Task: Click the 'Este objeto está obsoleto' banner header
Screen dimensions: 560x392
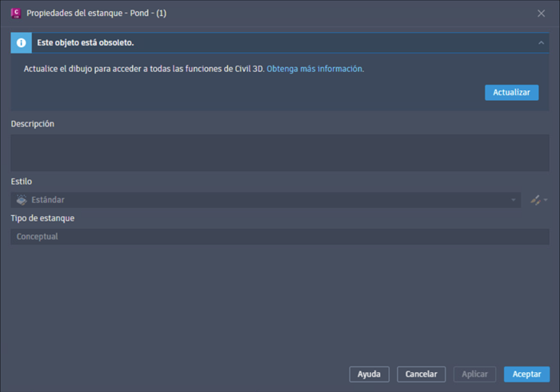Action: point(280,43)
